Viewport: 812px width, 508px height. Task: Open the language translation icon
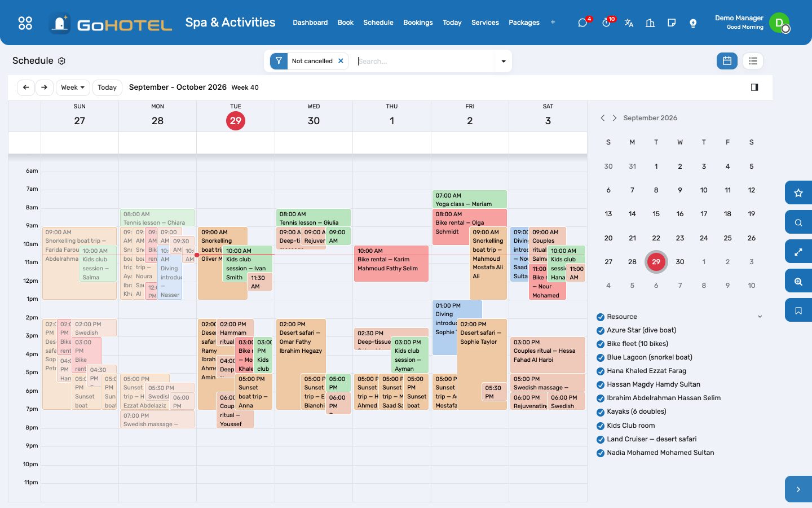point(629,23)
